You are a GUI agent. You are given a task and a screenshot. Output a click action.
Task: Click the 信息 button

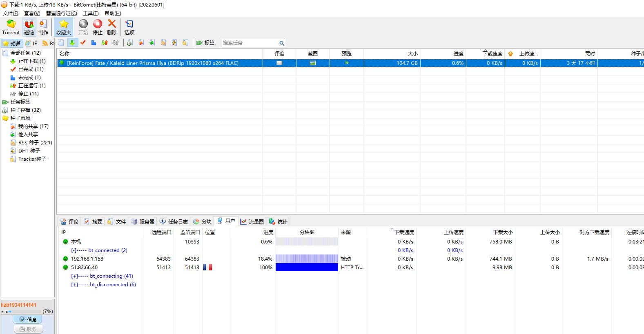pos(28,320)
